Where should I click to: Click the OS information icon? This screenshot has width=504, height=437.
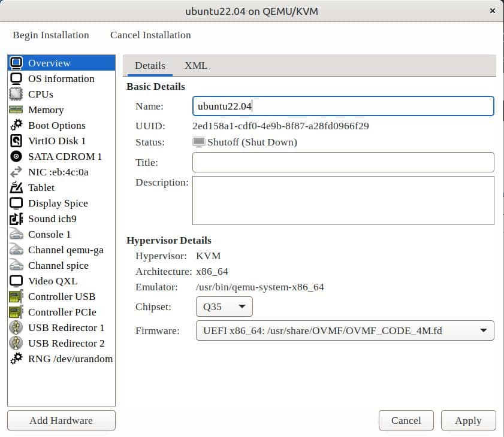click(x=16, y=78)
